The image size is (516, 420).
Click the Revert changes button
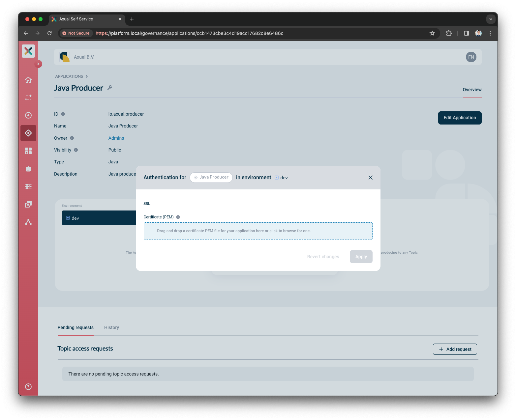(323, 257)
